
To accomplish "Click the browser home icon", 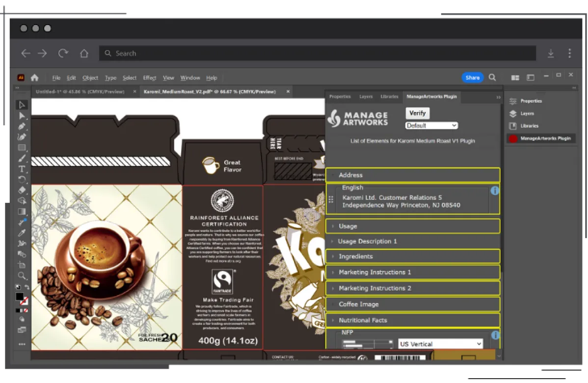I will pyautogui.click(x=84, y=53).
